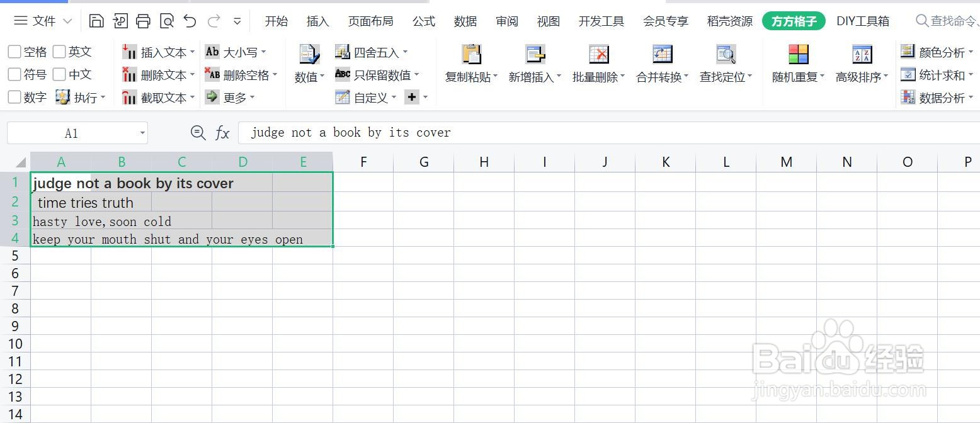
Task: Check the 英文 checkbox
Action: [x=59, y=52]
